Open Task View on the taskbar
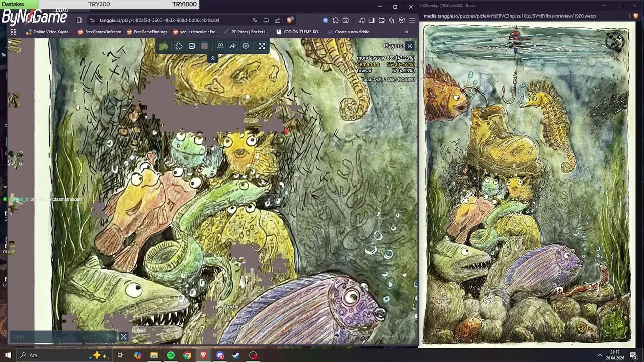Viewport: 644px width, 362px height. click(121, 355)
